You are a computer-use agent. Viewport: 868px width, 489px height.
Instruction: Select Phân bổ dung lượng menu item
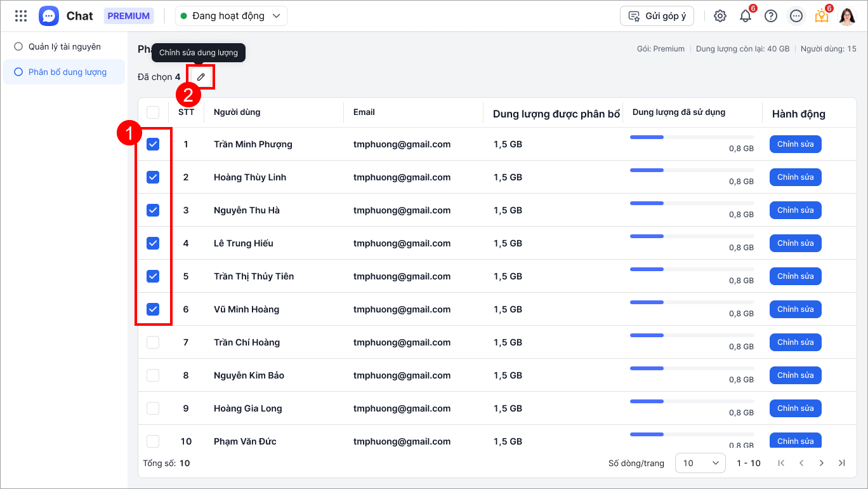[x=63, y=72]
